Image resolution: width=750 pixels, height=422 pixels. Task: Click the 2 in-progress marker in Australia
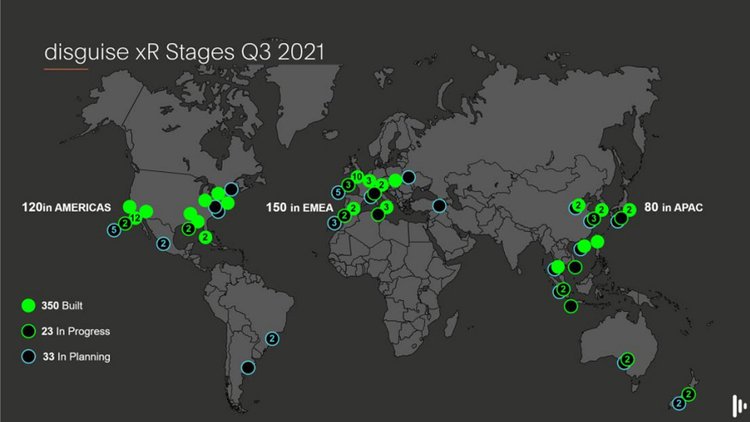pyautogui.click(x=627, y=359)
